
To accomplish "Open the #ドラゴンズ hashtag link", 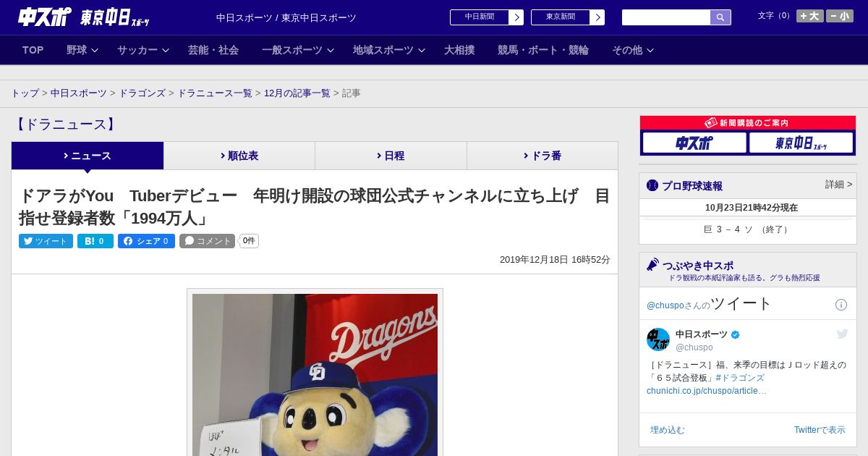I will (x=740, y=378).
